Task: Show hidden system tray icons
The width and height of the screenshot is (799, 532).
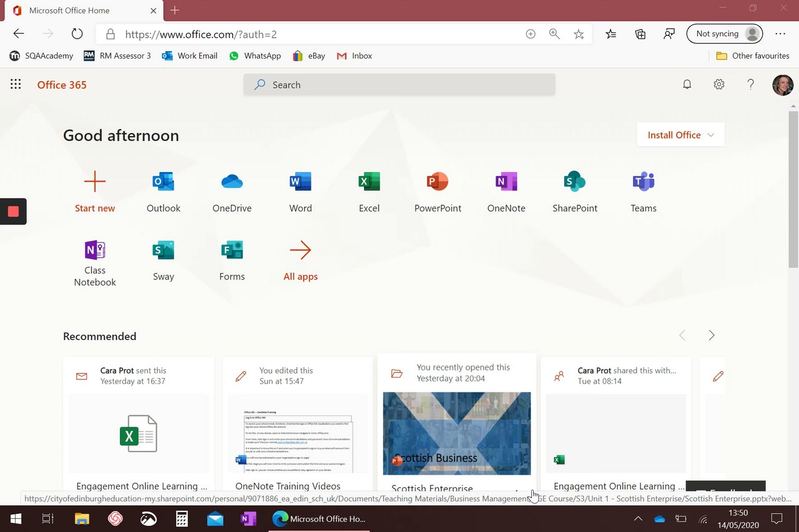Action: pyautogui.click(x=638, y=518)
